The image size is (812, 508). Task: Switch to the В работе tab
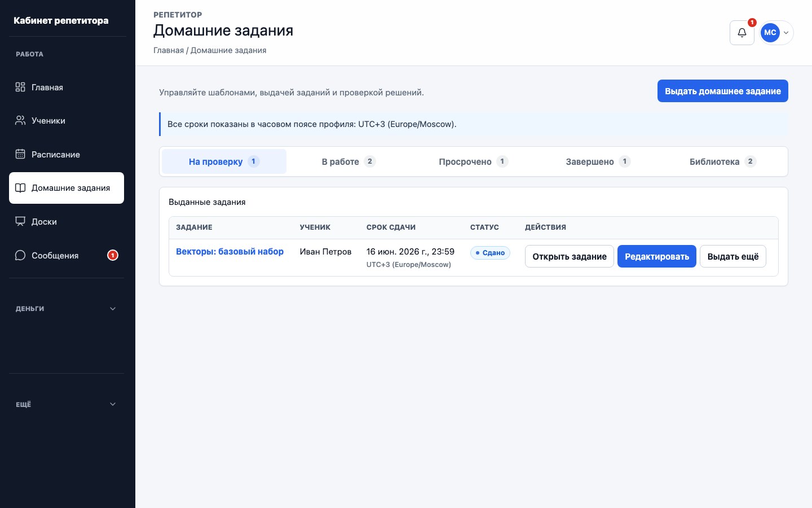348,161
